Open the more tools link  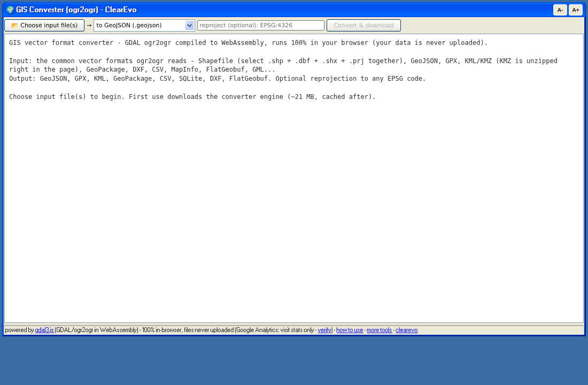pyautogui.click(x=379, y=330)
